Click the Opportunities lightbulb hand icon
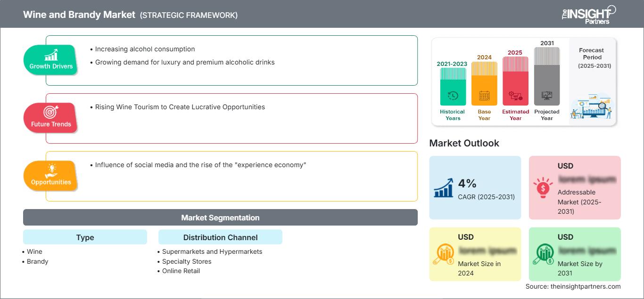644x299 pixels. 51,170
